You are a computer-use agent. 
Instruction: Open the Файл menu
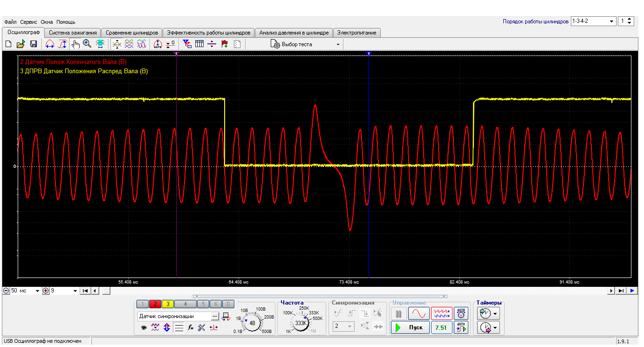pos(10,22)
